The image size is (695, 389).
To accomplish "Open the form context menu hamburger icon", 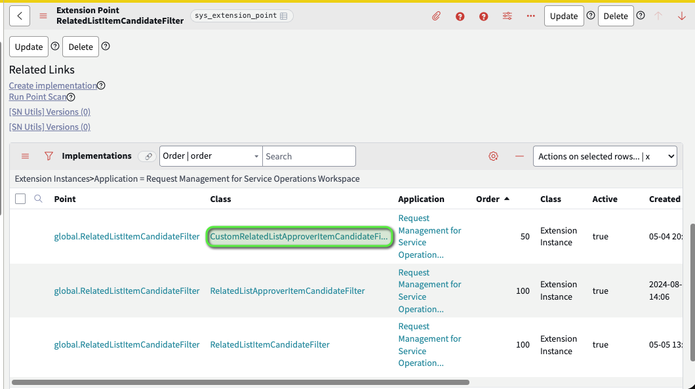I will click(x=43, y=16).
